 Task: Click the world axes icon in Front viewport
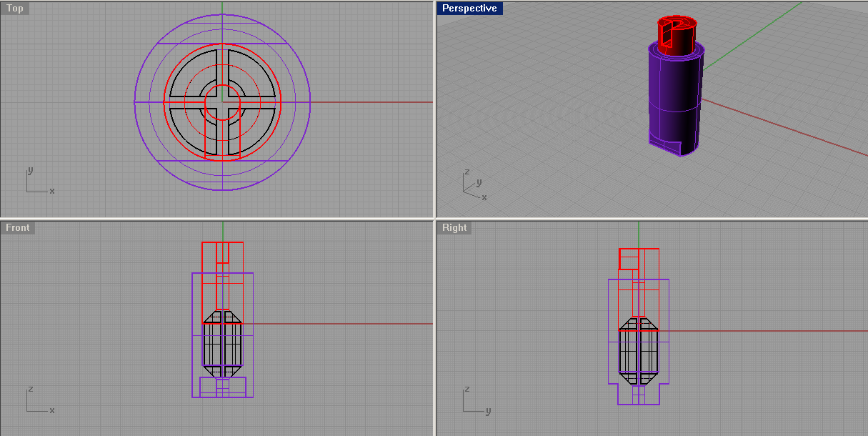click(x=40, y=400)
